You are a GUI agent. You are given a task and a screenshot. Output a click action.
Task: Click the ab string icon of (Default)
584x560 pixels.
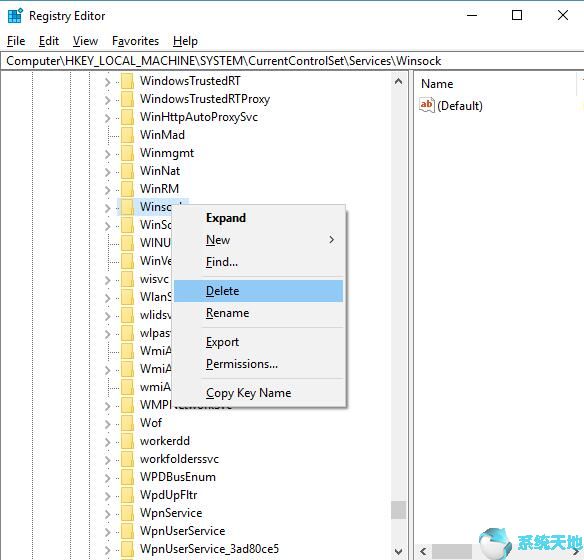(x=426, y=105)
